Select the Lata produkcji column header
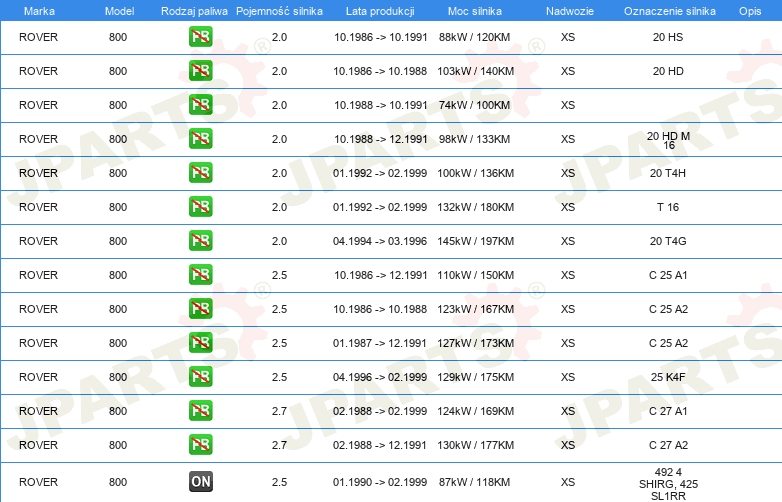Screen dimensions: 782x502 (x=380, y=11)
